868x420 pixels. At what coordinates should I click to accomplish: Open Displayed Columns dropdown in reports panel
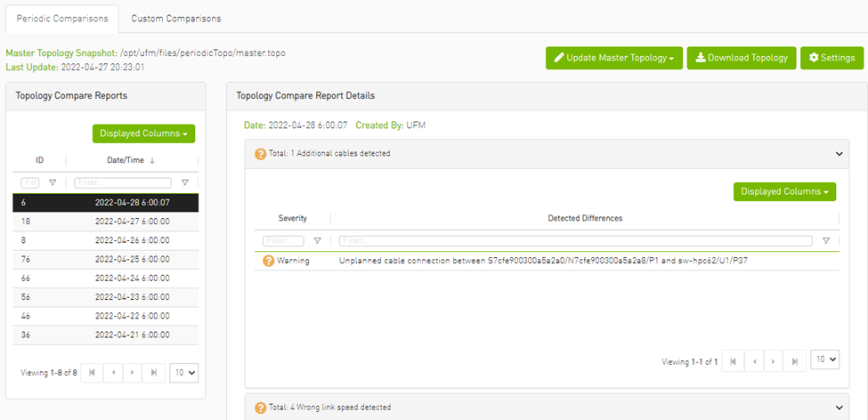point(143,133)
